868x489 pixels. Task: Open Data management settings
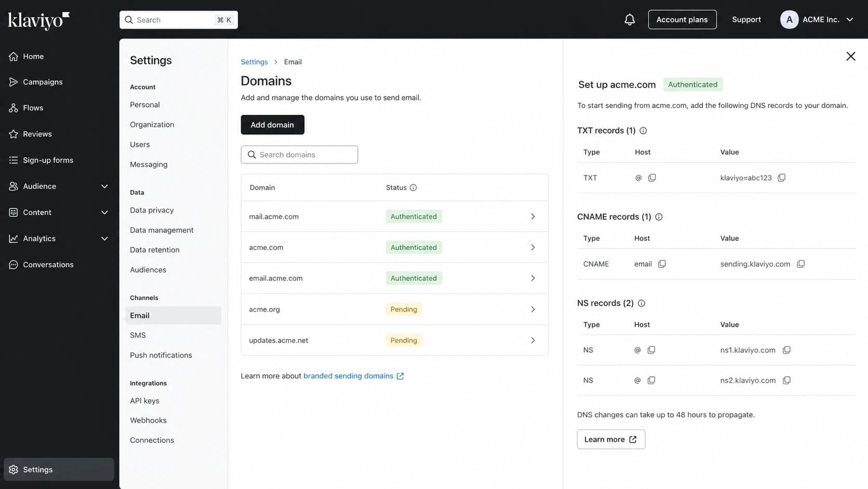click(161, 230)
